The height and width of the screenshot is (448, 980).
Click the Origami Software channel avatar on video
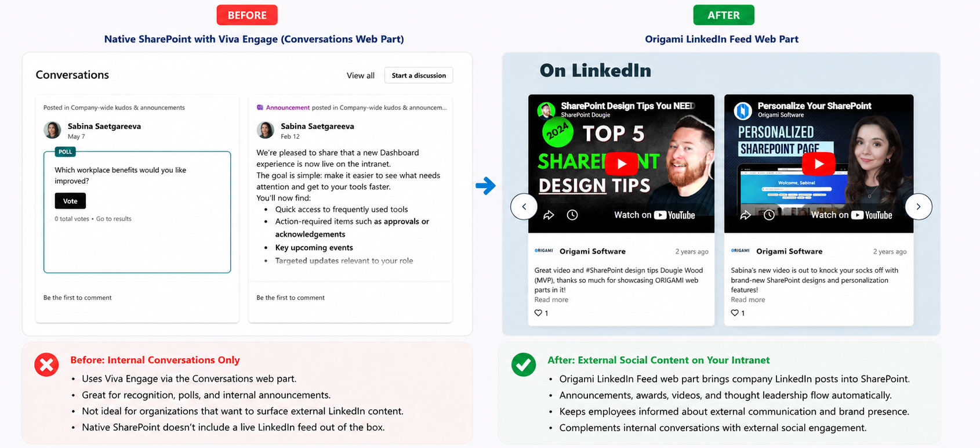pyautogui.click(x=743, y=110)
